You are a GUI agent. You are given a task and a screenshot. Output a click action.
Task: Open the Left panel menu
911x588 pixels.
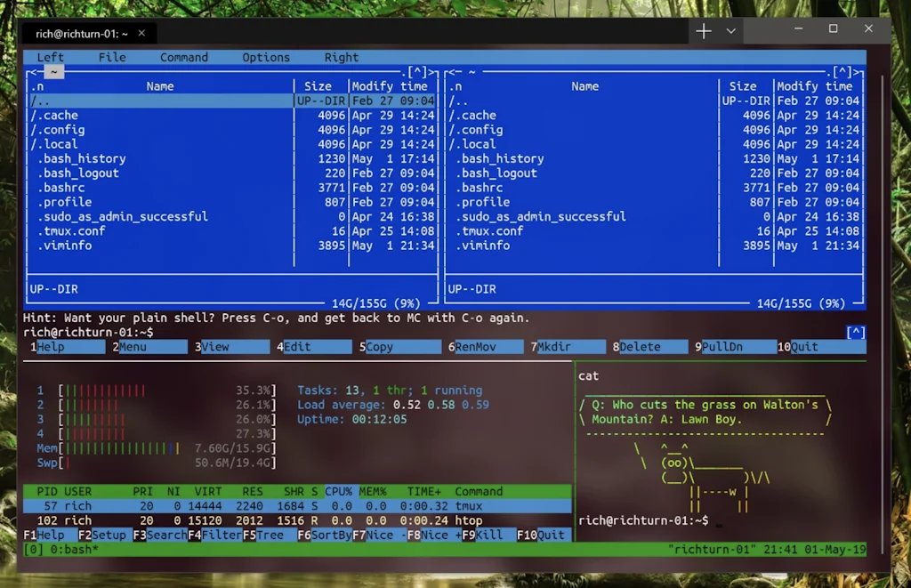pyautogui.click(x=50, y=57)
